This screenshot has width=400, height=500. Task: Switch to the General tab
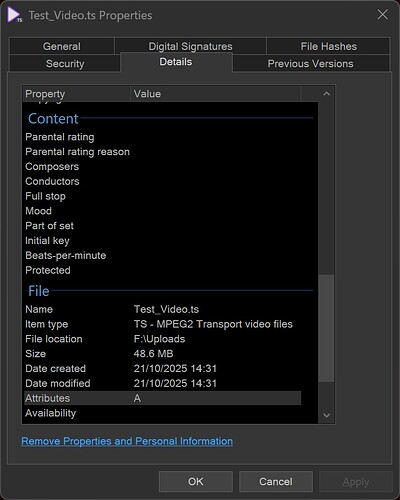pyautogui.click(x=62, y=46)
